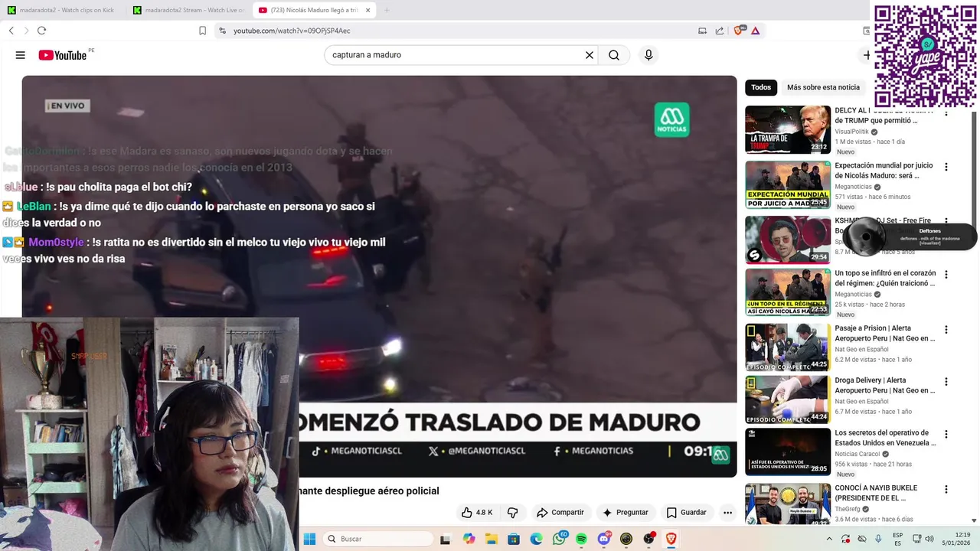Open Pasaje a Prision episode thumbnail

pyautogui.click(x=788, y=347)
